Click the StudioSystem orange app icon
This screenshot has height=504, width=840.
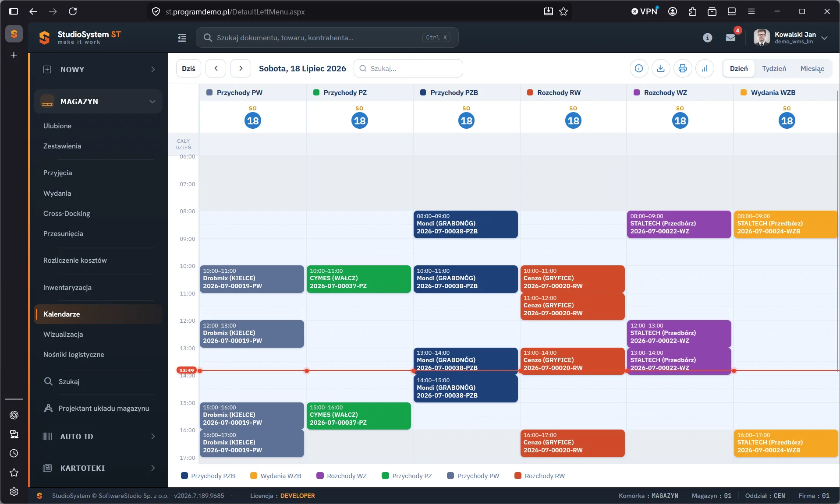pos(14,34)
